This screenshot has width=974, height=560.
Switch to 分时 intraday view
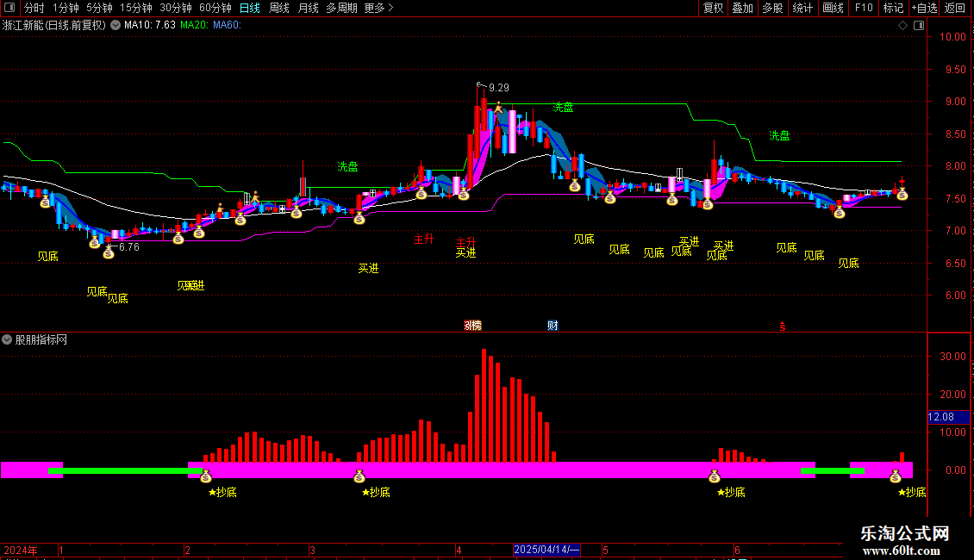(34, 8)
